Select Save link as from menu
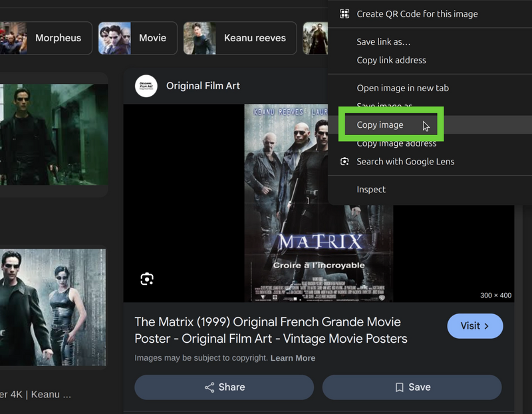The height and width of the screenshot is (414, 532). 382,41
